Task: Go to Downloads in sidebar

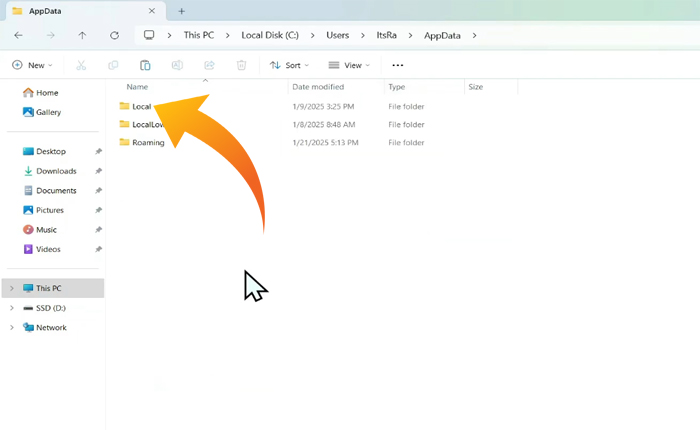Action: [x=55, y=171]
